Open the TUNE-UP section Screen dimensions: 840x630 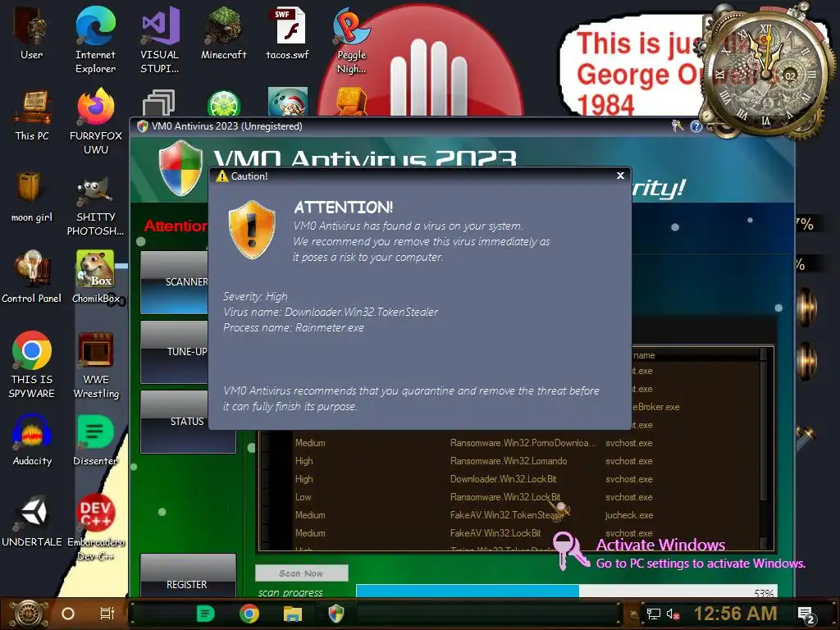(x=175, y=352)
